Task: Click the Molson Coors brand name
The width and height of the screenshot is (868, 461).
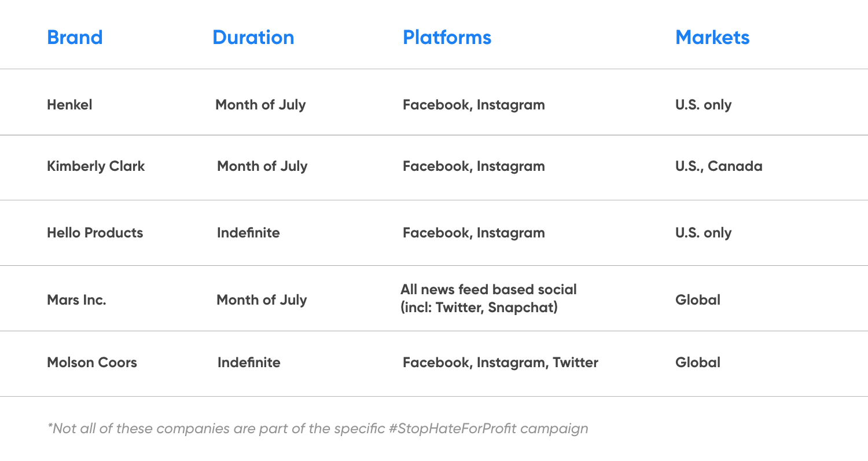Action: click(x=92, y=363)
